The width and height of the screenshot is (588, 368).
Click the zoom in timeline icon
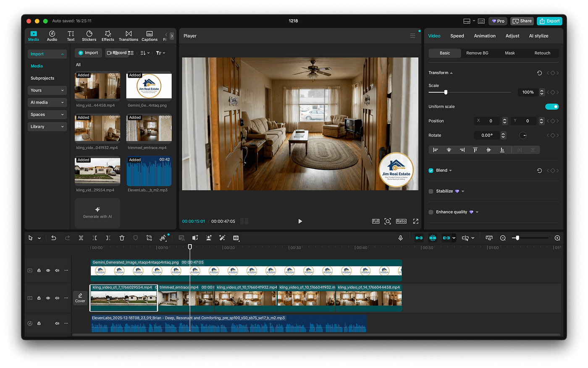tap(557, 238)
